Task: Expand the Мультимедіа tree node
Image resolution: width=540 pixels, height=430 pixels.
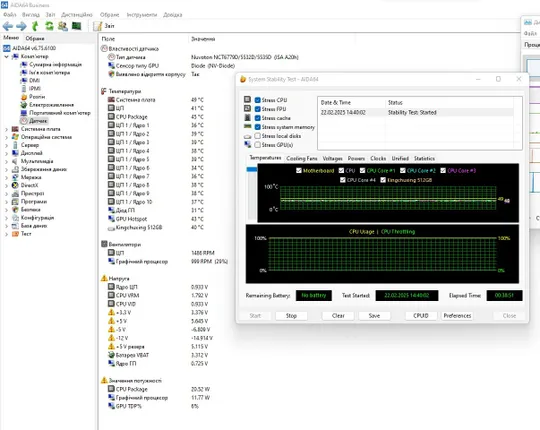Action: click(x=7, y=161)
